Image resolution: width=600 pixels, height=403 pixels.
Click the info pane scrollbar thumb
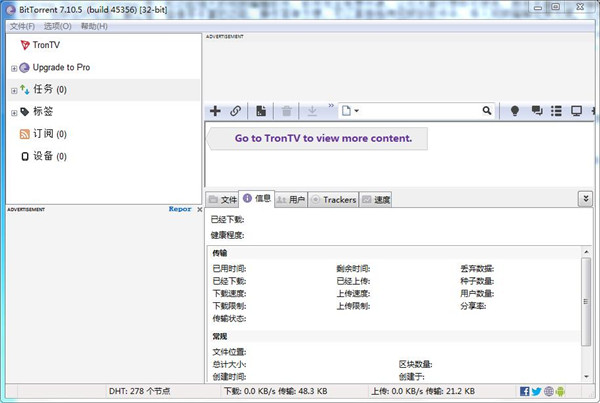point(586,302)
